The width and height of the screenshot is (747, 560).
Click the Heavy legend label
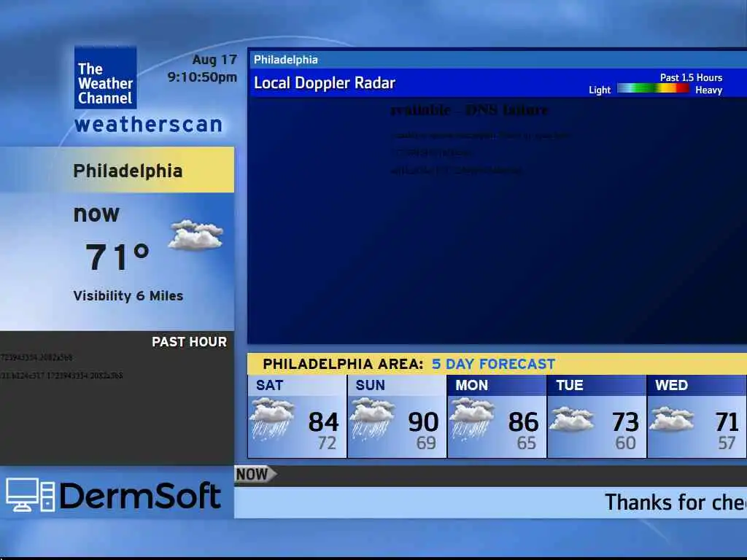pyautogui.click(x=708, y=90)
